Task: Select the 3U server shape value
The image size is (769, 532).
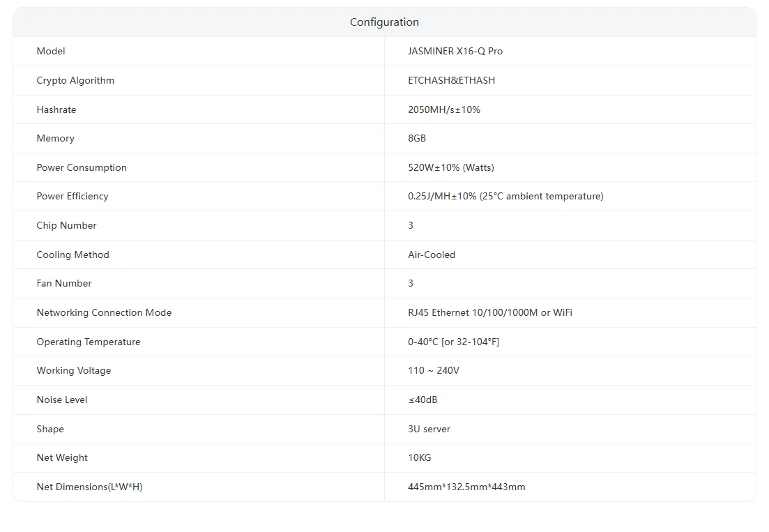Action: click(x=429, y=429)
